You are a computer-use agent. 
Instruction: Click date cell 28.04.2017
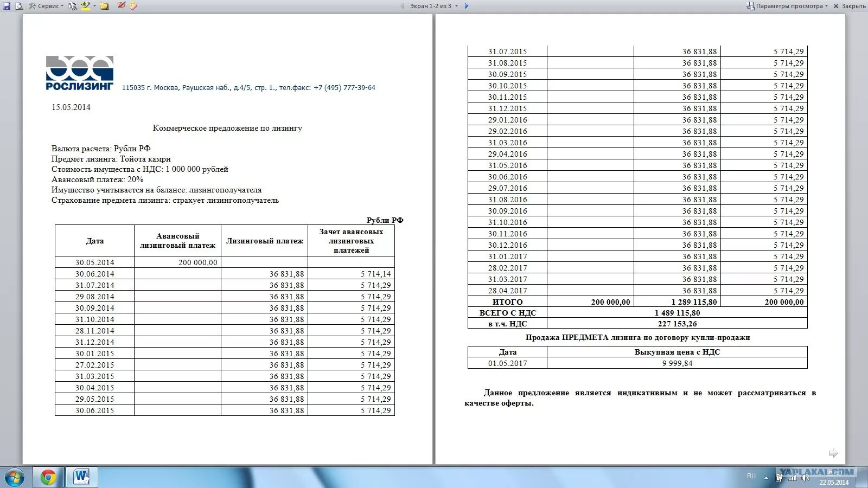pos(507,291)
